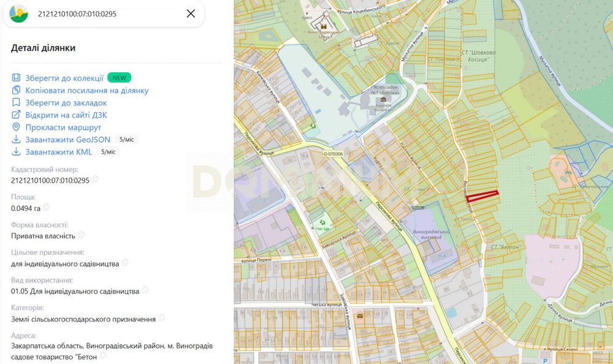Click the вулиця Коцюбинського label on map
This screenshot has width=613, height=364.
click(x=361, y=9)
